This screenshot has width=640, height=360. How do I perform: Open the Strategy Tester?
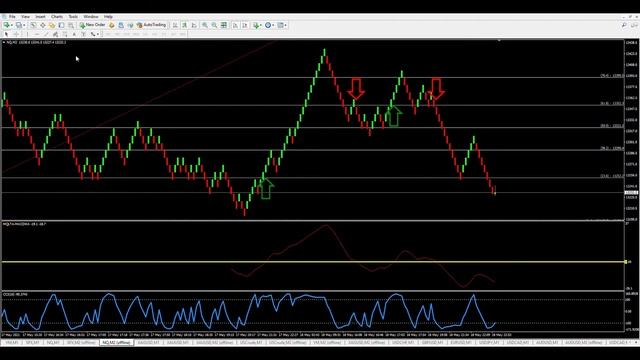(x=71, y=25)
